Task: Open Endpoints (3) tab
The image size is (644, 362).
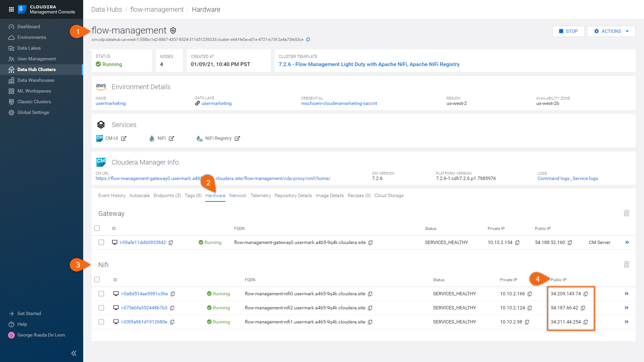Action: (167, 196)
